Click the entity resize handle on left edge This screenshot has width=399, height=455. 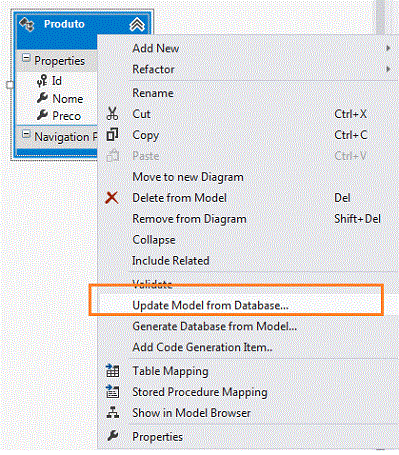tap(10, 85)
